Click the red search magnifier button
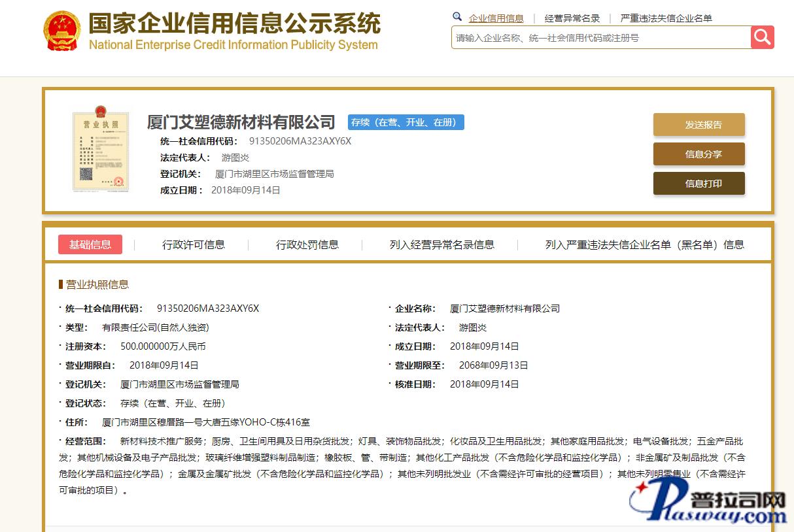This screenshot has height=532, width=794. tap(762, 37)
